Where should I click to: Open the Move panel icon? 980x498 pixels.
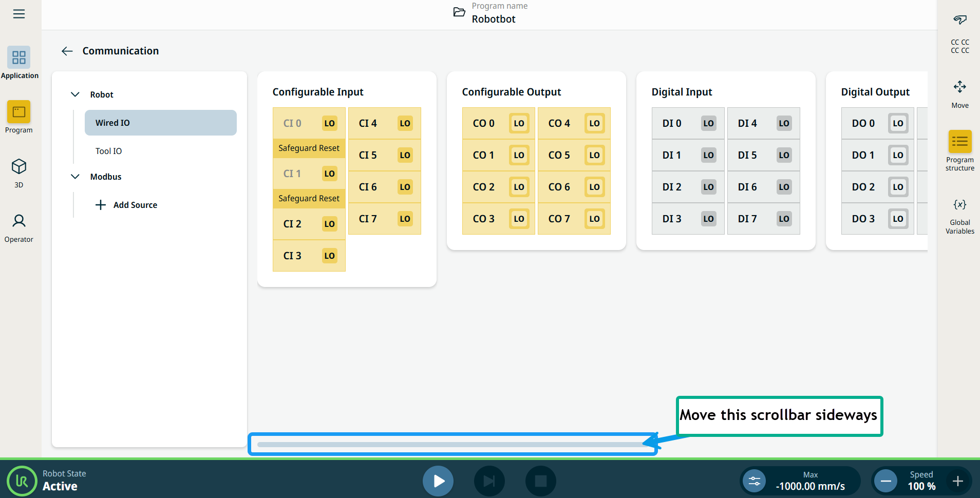pos(959,87)
